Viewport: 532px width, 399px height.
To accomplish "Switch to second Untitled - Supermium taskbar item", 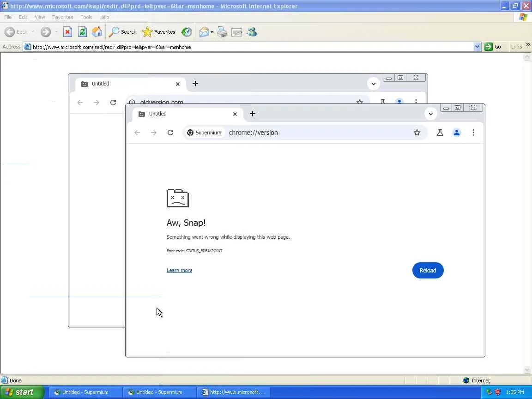I will pyautogui.click(x=158, y=392).
